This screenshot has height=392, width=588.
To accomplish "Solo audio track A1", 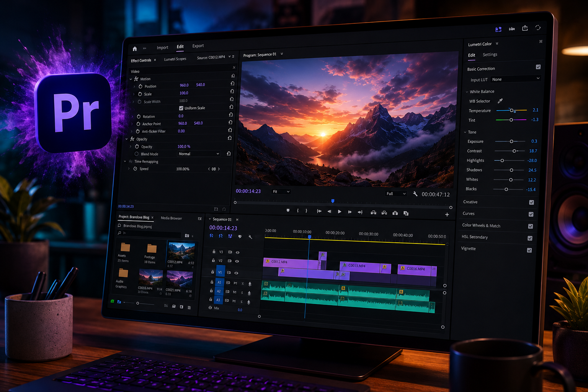I will pos(242,284).
